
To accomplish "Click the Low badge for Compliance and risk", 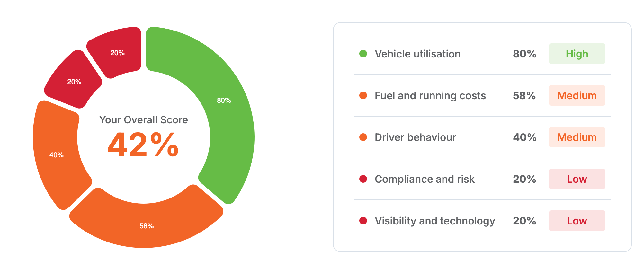I will [577, 179].
